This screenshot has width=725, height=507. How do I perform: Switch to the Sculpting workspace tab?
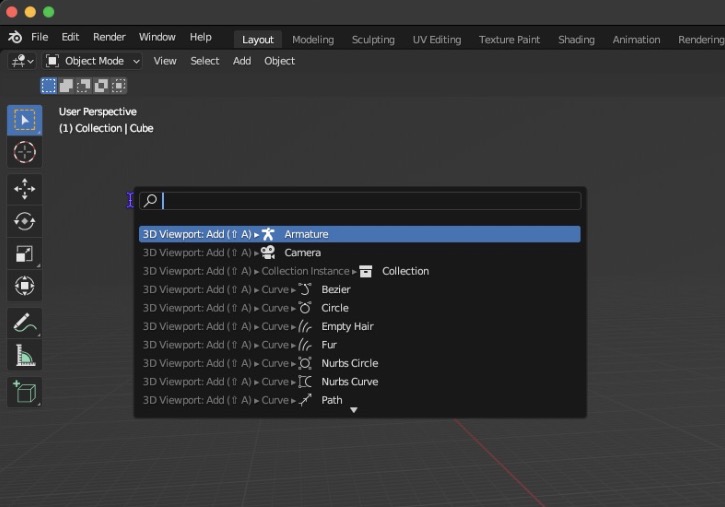click(373, 40)
